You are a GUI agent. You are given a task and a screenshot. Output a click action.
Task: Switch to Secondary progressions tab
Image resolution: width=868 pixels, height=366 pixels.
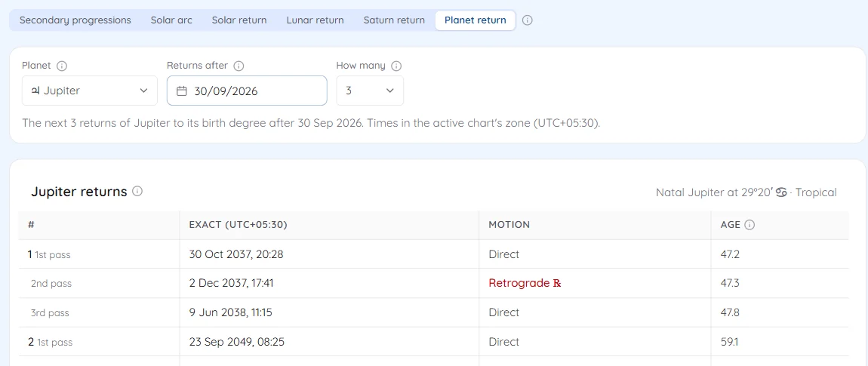click(75, 20)
